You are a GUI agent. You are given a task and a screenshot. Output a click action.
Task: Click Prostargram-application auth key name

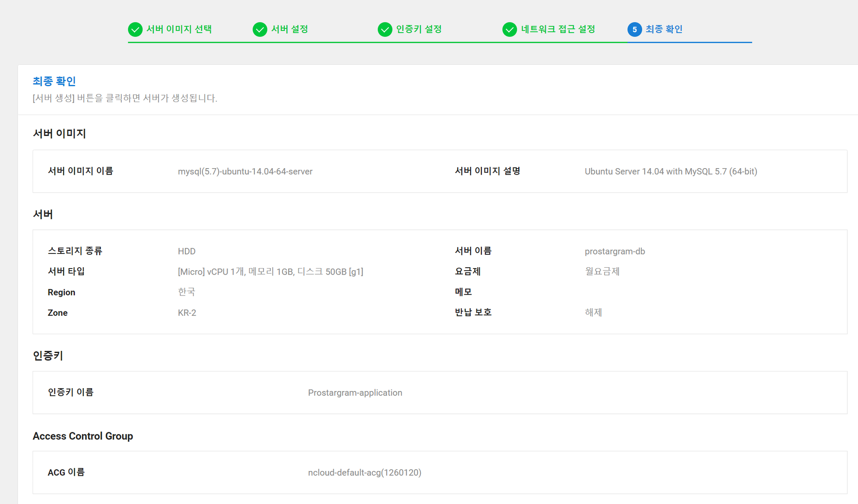[x=355, y=393]
